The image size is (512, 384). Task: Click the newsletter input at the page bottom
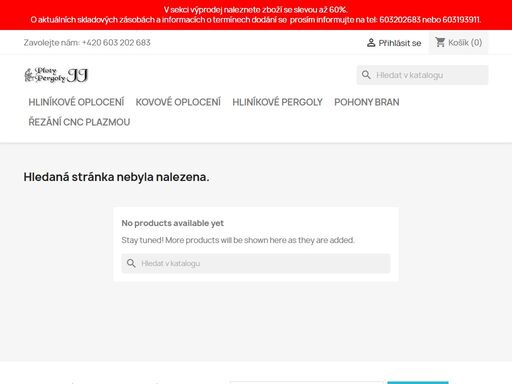[306, 383]
